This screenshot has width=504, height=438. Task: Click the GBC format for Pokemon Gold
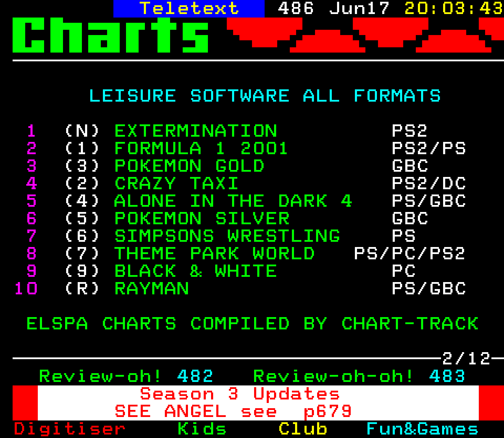tap(410, 166)
